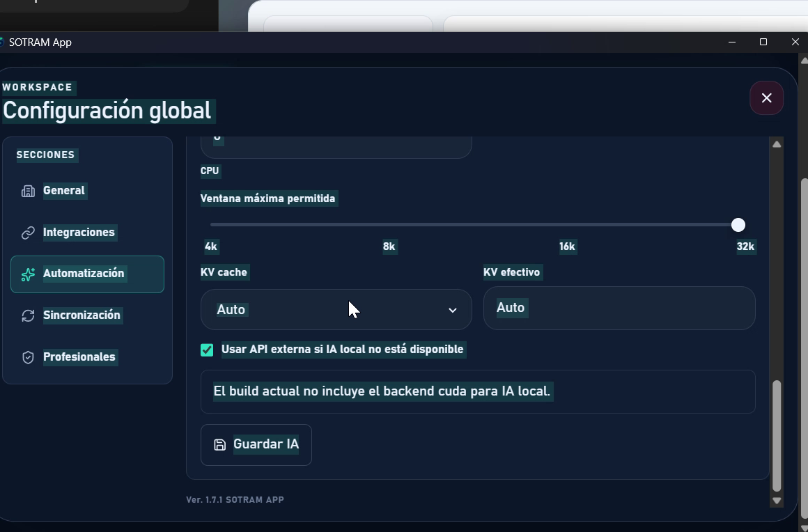Click the input field above CPU label

point(336,148)
